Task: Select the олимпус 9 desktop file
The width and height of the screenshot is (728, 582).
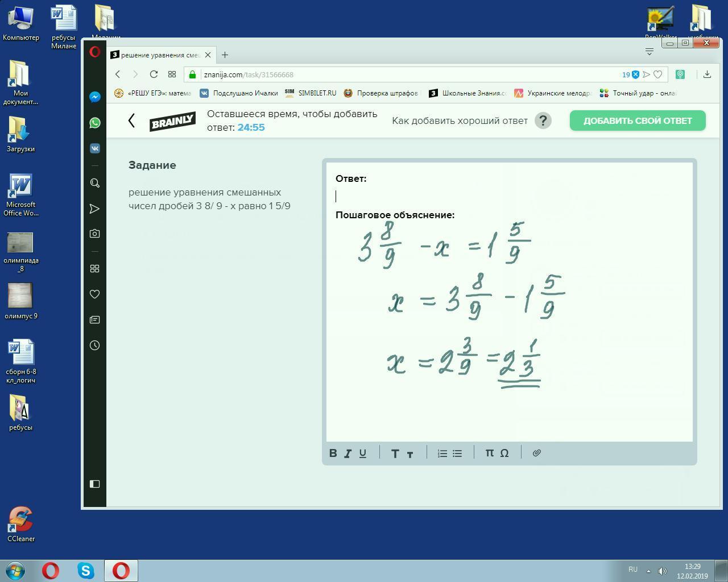Action: tap(21, 301)
